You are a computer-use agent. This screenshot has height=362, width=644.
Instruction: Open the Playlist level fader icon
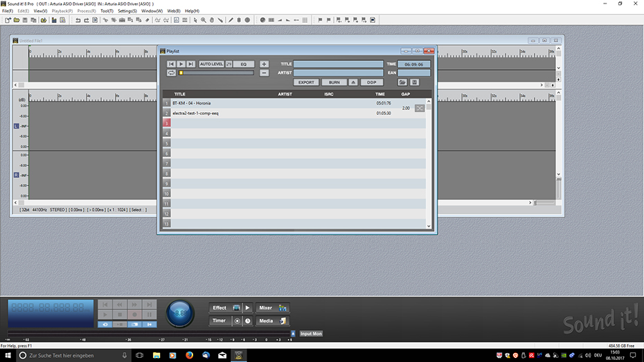229,64
